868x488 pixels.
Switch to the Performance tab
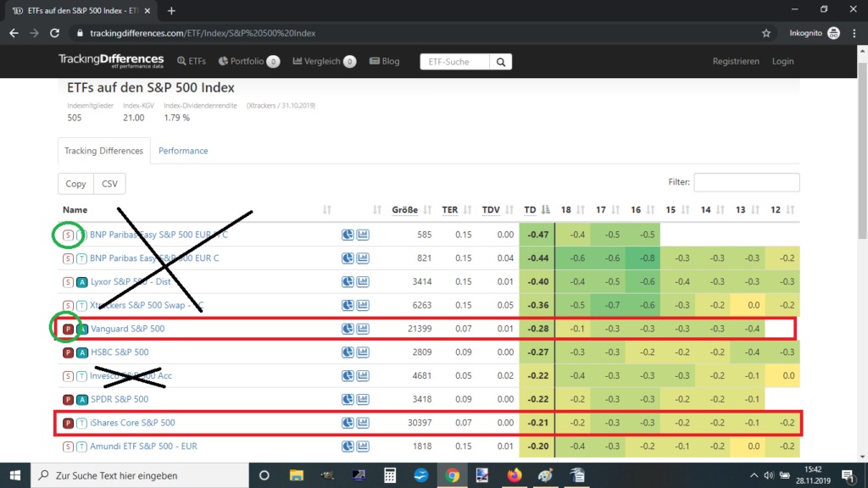tap(183, 151)
